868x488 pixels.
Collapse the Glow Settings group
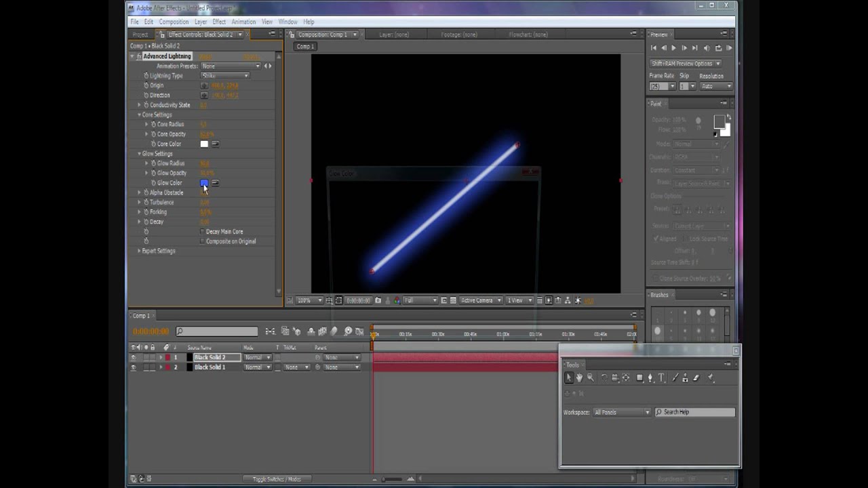tap(139, 154)
